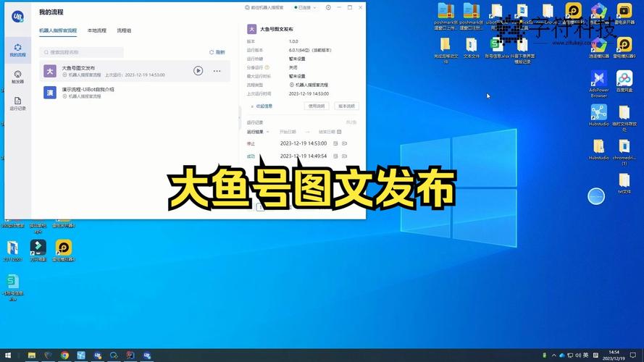Open the Windows Start menu
Image resolution: width=644 pixels, height=362 pixels.
coord(8,355)
